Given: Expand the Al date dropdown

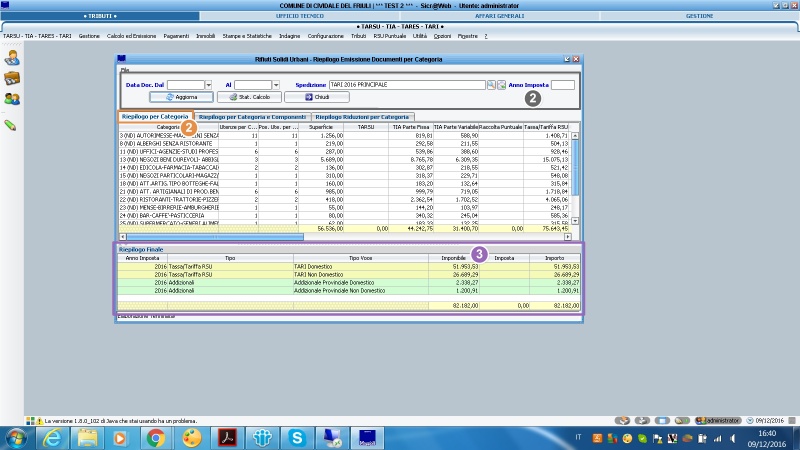Looking at the screenshot, I should click(x=275, y=86).
